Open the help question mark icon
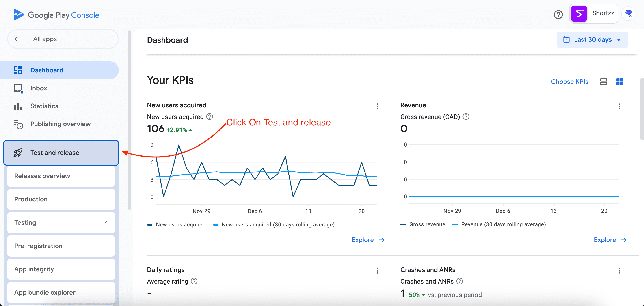 click(558, 15)
